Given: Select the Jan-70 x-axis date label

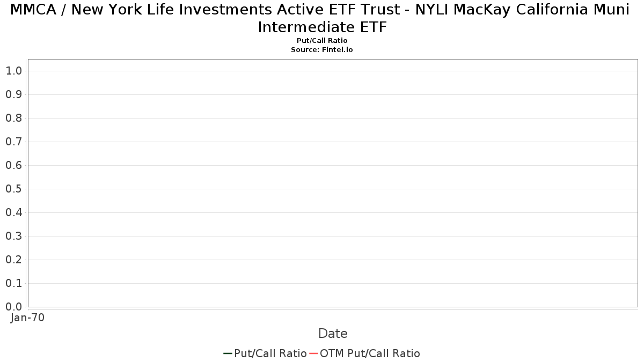Looking at the screenshot, I should click(x=27, y=317).
